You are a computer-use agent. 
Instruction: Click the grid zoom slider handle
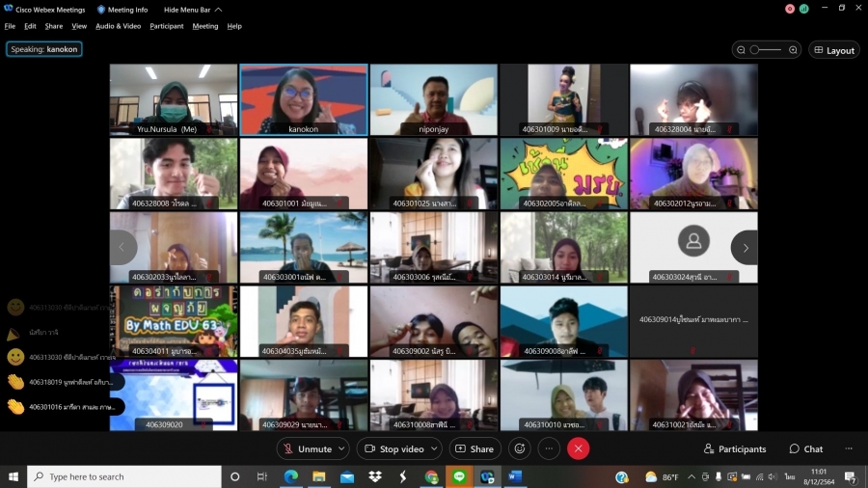coord(756,50)
